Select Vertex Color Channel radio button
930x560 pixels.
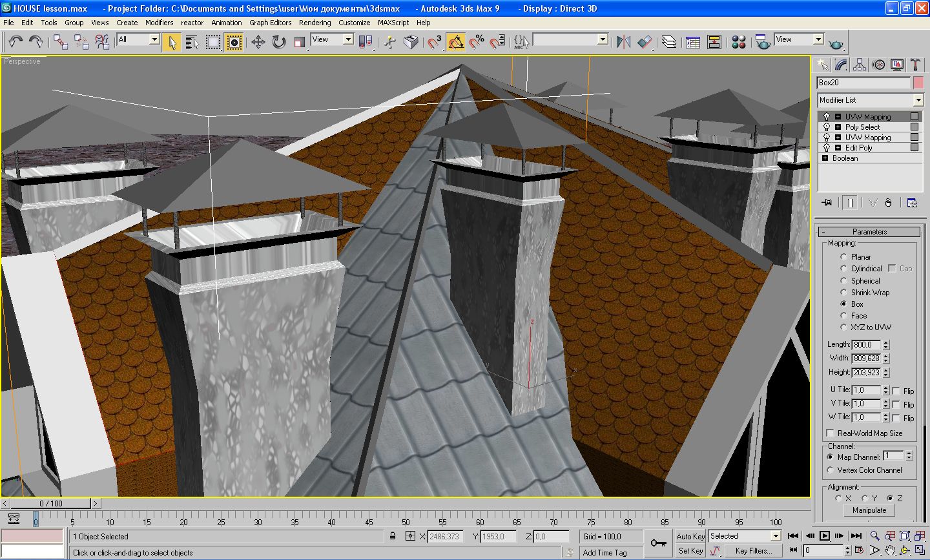(831, 470)
